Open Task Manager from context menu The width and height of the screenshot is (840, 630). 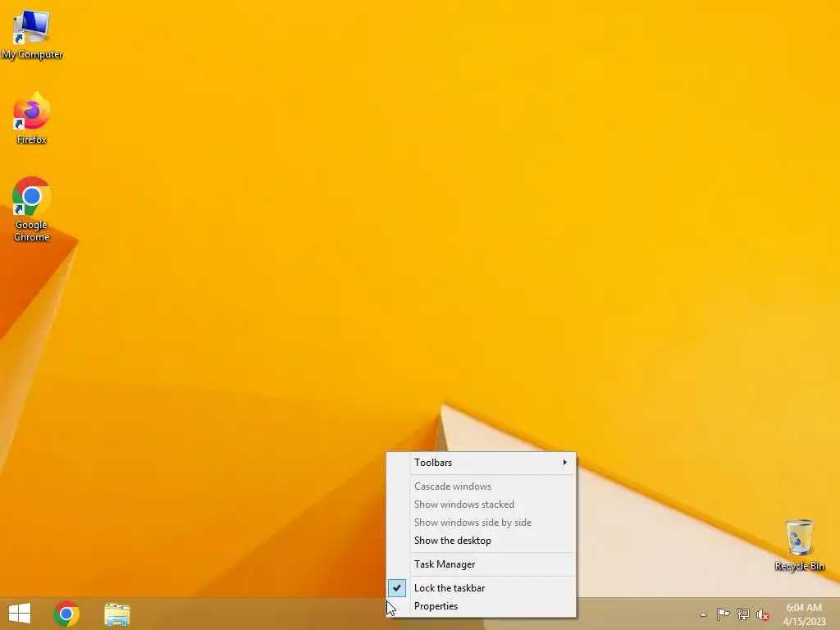482,564
